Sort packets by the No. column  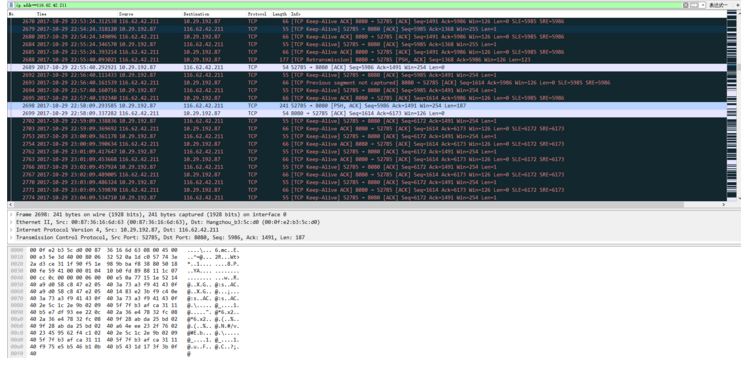tap(21, 14)
